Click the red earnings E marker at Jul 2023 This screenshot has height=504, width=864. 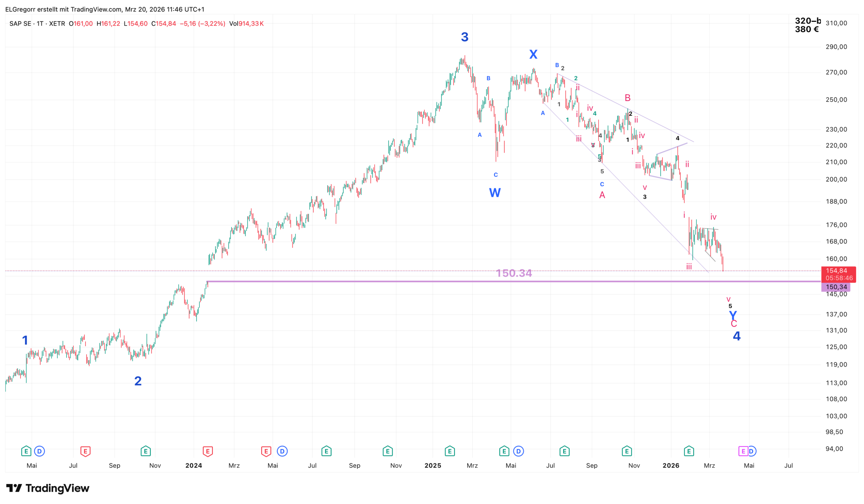pos(85,451)
